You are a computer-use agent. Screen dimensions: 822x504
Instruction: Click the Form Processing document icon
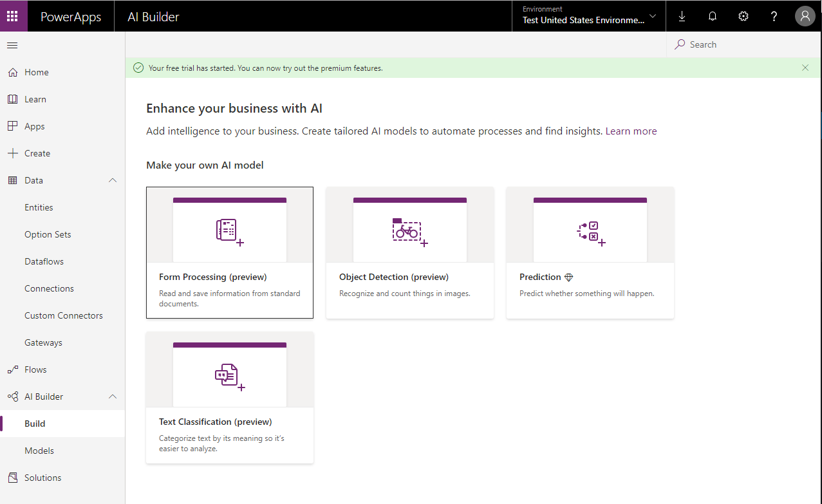[x=230, y=232]
